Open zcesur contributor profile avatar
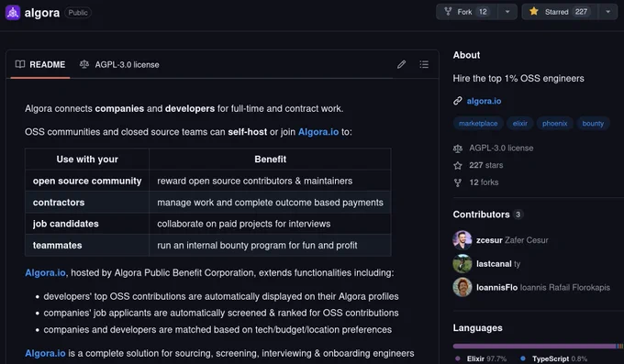The height and width of the screenshot is (364, 624). pyautogui.click(x=462, y=240)
